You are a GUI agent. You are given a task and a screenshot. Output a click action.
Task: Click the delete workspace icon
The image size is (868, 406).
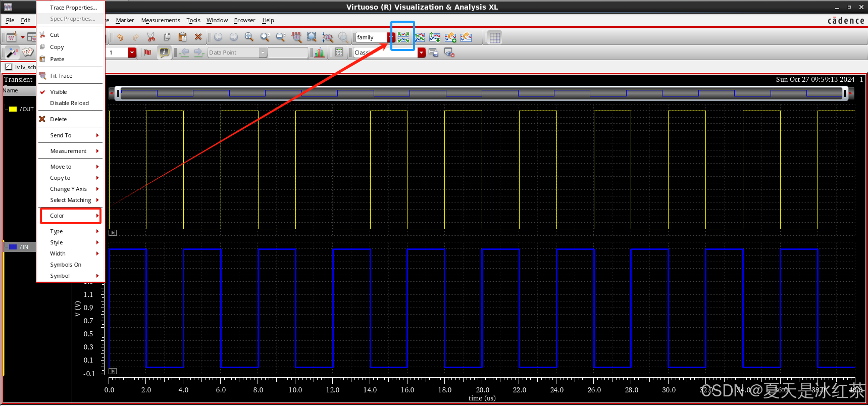point(449,53)
